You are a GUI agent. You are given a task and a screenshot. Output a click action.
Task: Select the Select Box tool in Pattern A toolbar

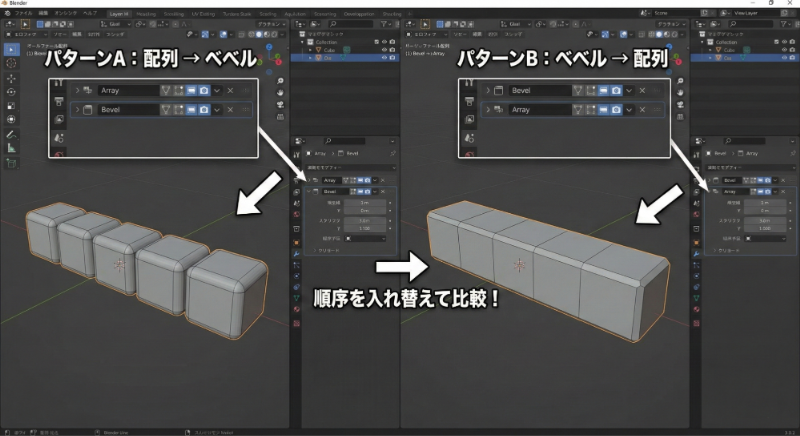(x=11, y=49)
